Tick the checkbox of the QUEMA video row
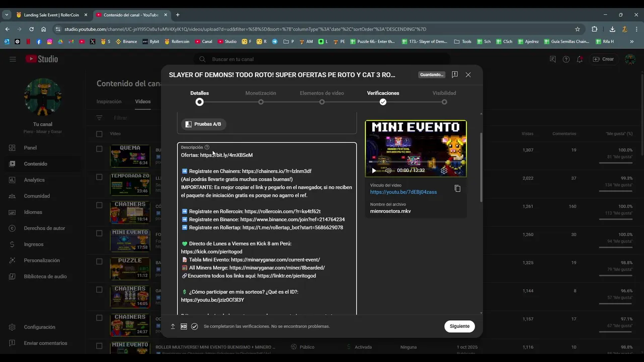The height and width of the screenshot is (362, 644). [99, 149]
